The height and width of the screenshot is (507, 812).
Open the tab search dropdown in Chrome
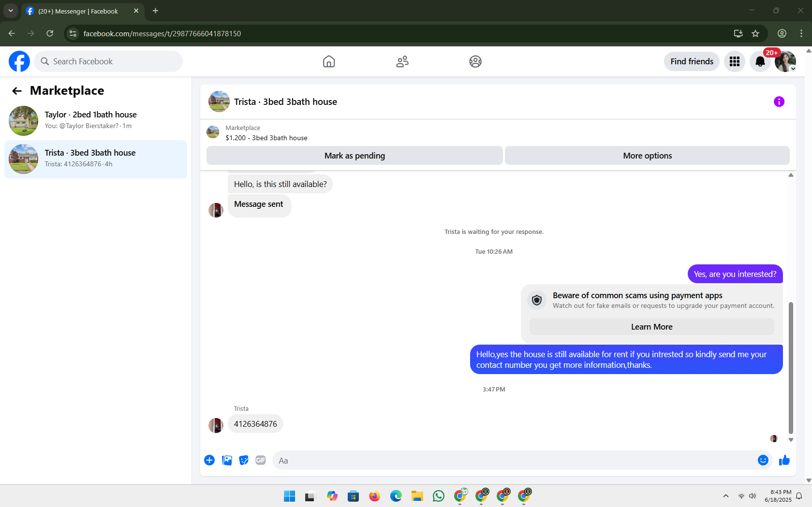(11, 11)
